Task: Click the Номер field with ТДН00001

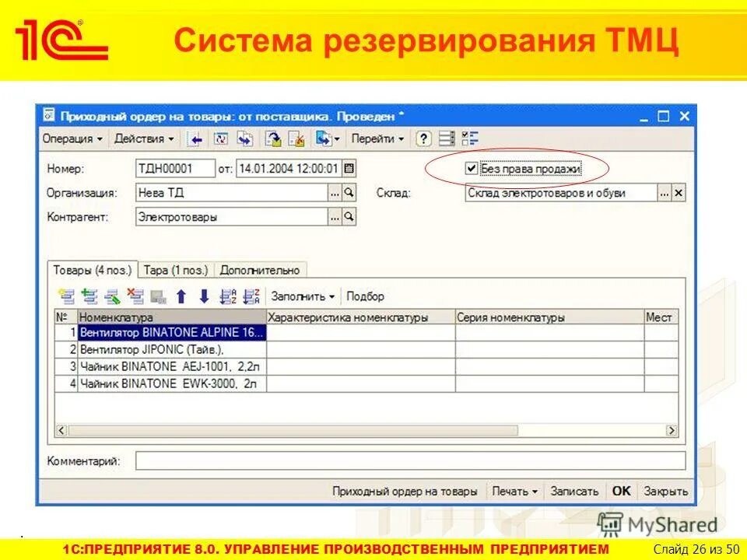Action: pyautogui.click(x=175, y=169)
